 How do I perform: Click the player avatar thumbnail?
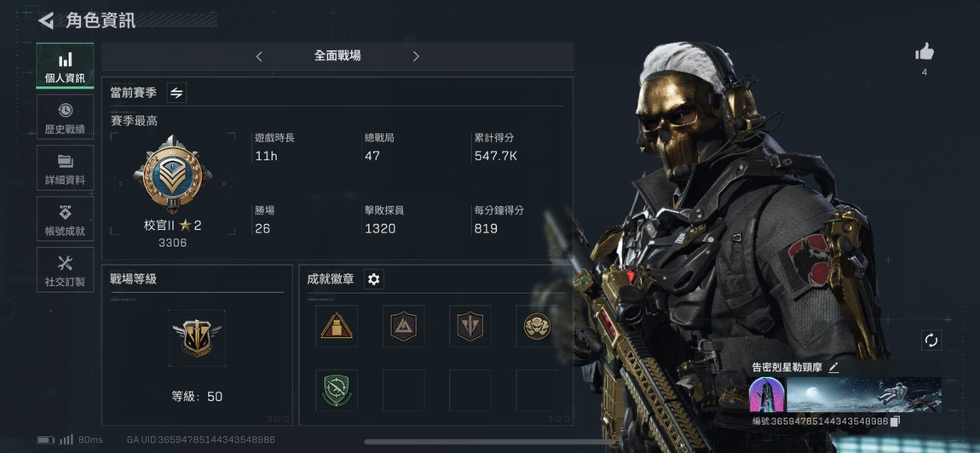767,395
